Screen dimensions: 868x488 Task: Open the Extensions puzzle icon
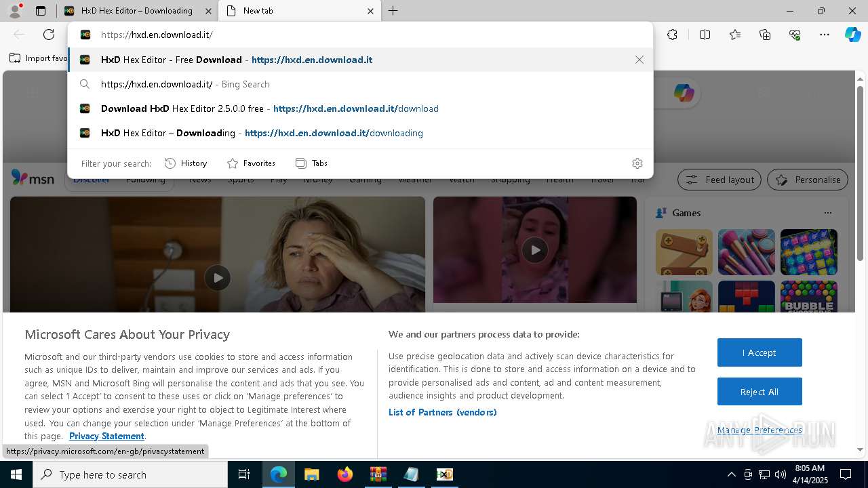click(672, 35)
